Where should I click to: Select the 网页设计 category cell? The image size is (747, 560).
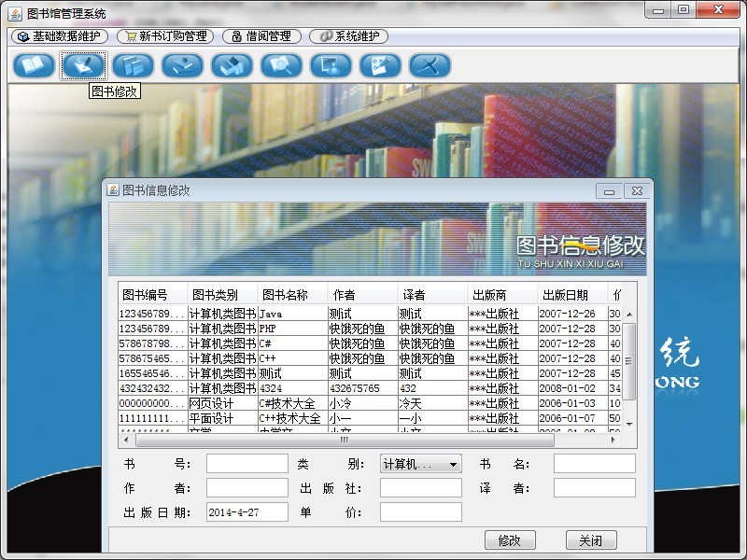coord(222,403)
